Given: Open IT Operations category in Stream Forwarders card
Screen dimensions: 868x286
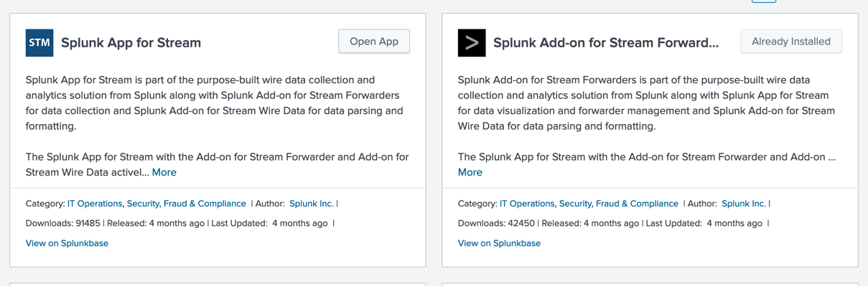Looking at the screenshot, I should [527, 204].
